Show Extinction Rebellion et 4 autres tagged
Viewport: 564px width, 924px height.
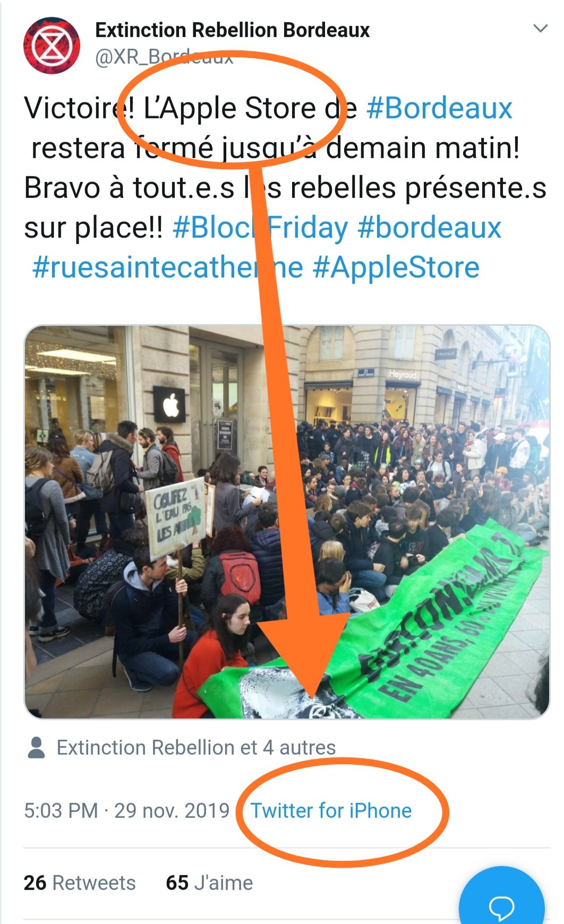pos(196,747)
